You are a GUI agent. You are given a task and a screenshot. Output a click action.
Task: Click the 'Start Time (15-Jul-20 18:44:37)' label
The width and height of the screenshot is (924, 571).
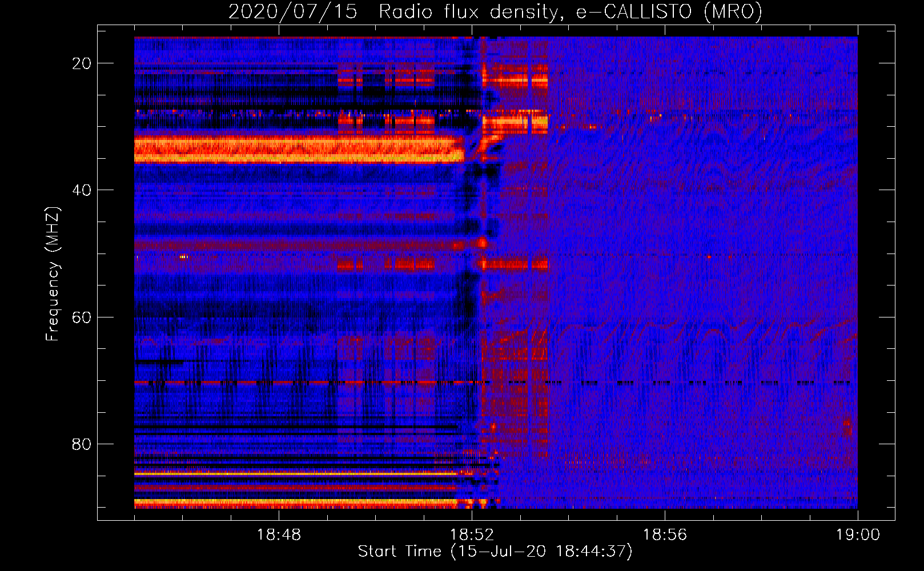(495, 552)
